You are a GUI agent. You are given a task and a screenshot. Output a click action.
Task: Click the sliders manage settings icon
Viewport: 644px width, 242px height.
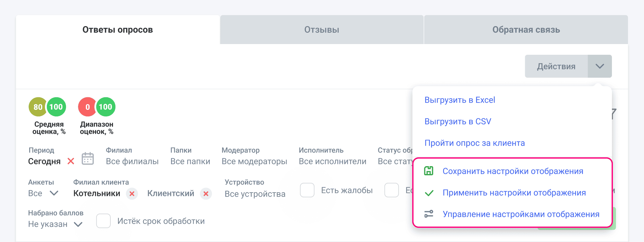point(429,214)
